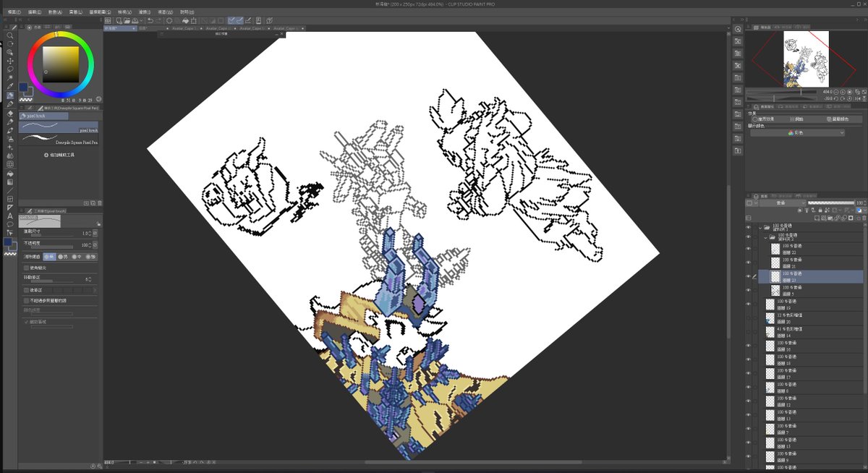The width and height of the screenshot is (868, 473).
Task: Enable the 後修正 checkbox
Action: pyautogui.click(x=26, y=290)
